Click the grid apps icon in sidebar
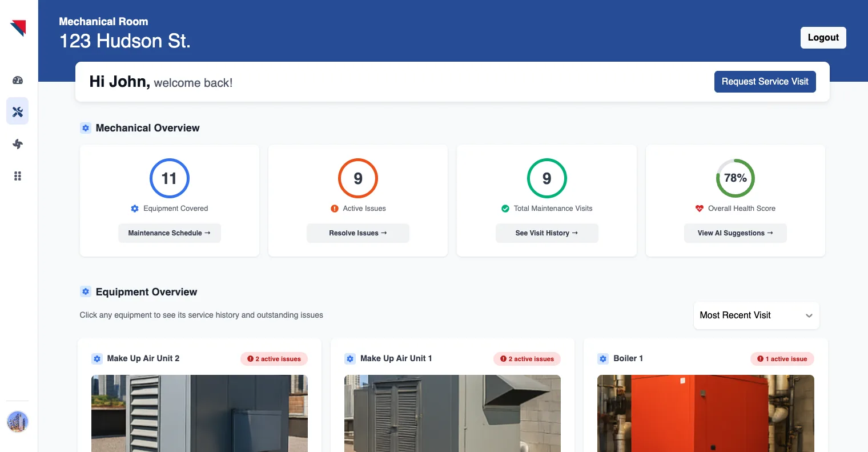 point(17,176)
